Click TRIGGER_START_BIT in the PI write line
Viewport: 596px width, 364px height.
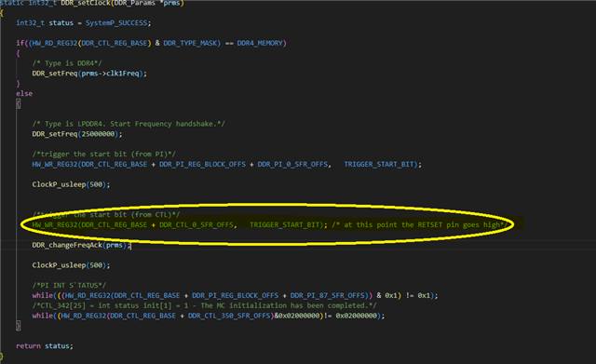click(x=379, y=164)
